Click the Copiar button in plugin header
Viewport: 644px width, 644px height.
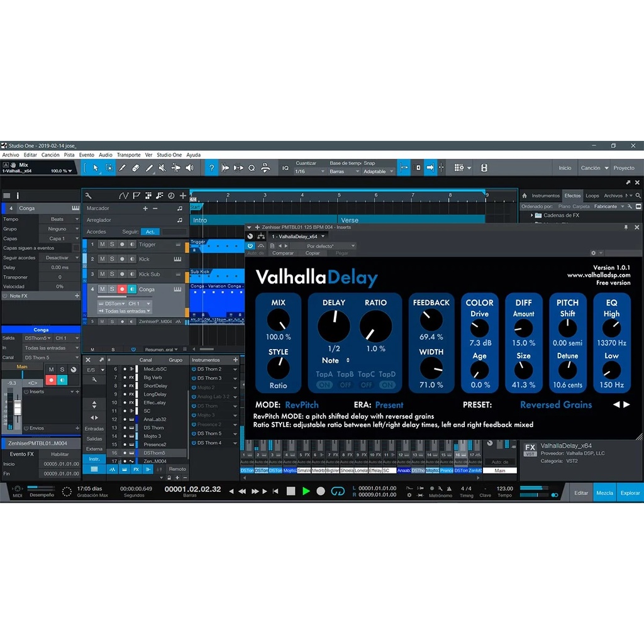click(313, 253)
